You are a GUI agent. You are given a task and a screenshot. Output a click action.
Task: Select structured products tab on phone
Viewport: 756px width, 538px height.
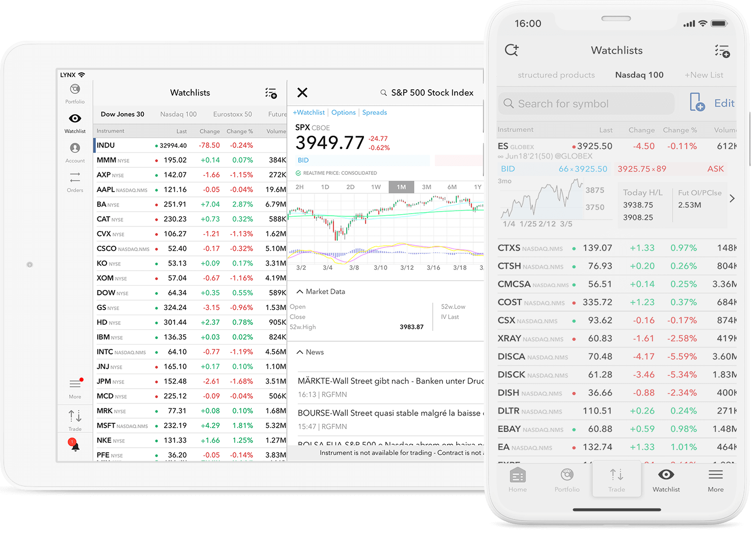pyautogui.click(x=556, y=75)
